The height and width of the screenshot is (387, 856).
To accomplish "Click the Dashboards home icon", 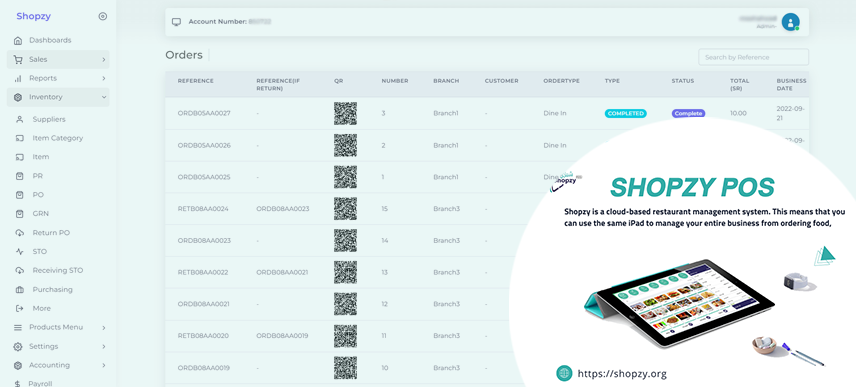I will (x=18, y=40).
